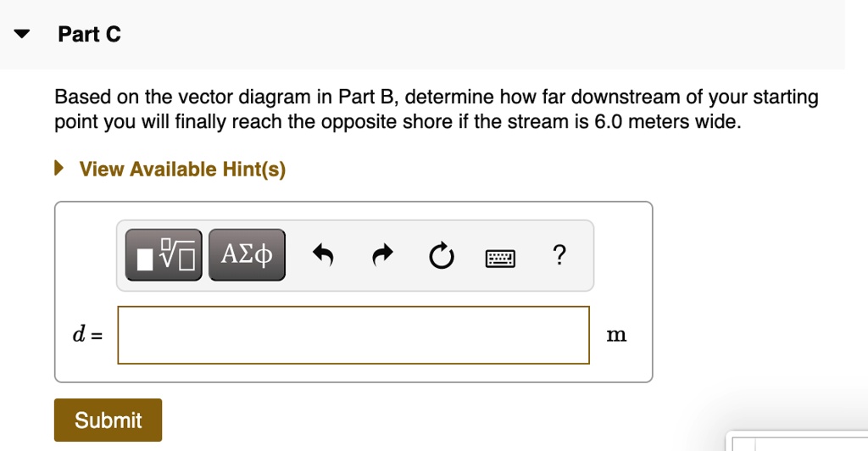The height and width of the screenshot is (451, 868).
Task: Click the Part C heading text
Action: 89,35
